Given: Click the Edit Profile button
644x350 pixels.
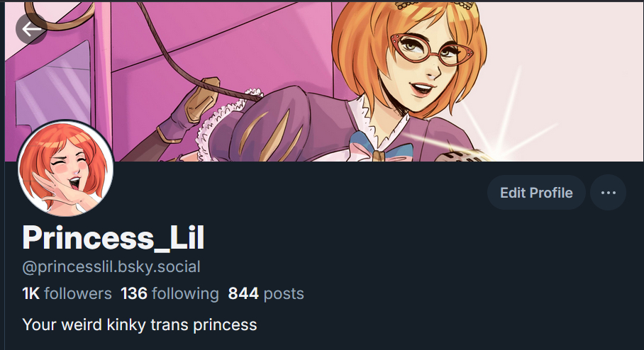Looking at the screenshot, I should point(536,193).
